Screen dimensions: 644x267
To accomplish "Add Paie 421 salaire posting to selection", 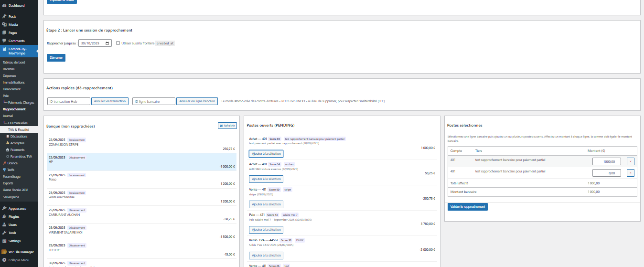I will coord(266,229).
